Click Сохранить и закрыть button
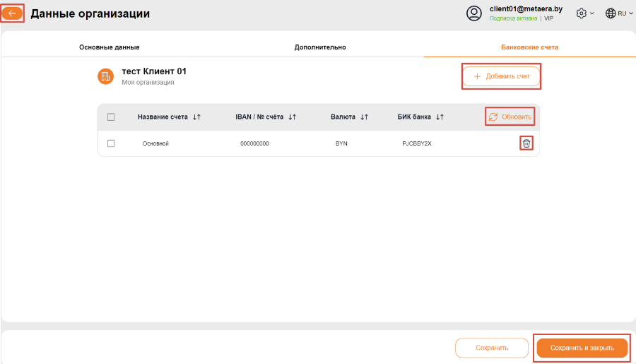Image resolution: width=636 pixels, height=364 pixels. click(x=582, y=348)
